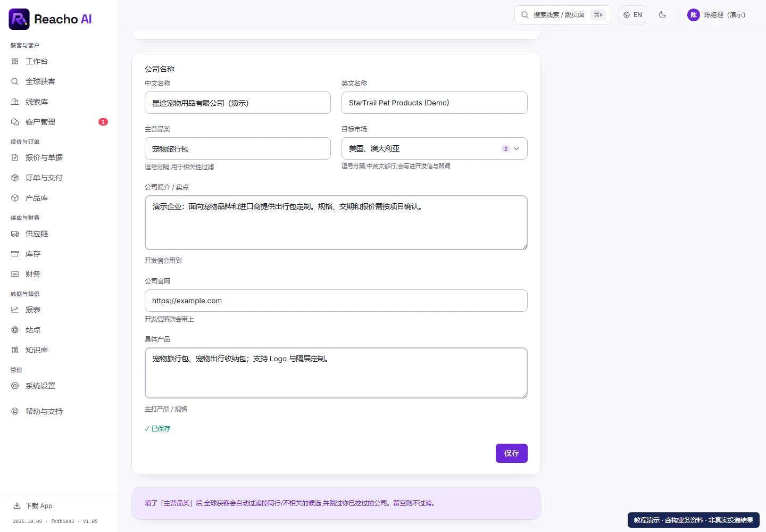Screen dimensions: 766x532
Task: Click the 公司名称 section heading
Action: pos(160,69)
